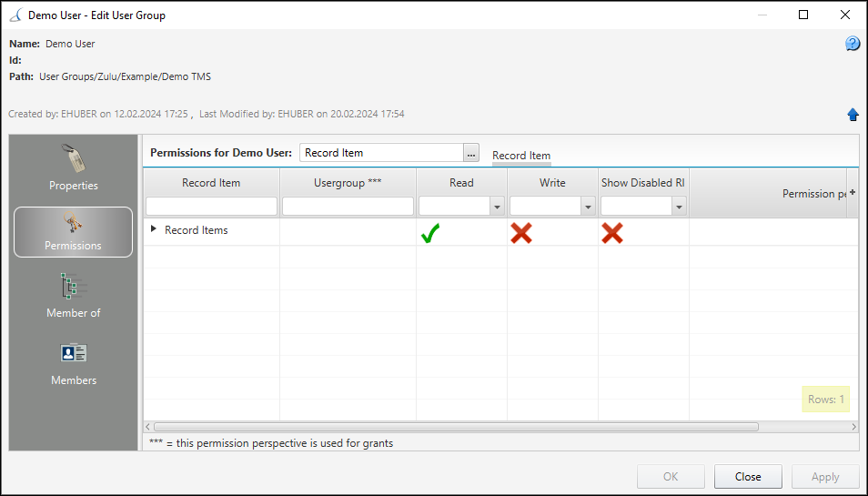Open the Show Disabled RI filter dropdown
Image resolution: width=868 pixels, height=496 pixels.
tap(680, 207)
